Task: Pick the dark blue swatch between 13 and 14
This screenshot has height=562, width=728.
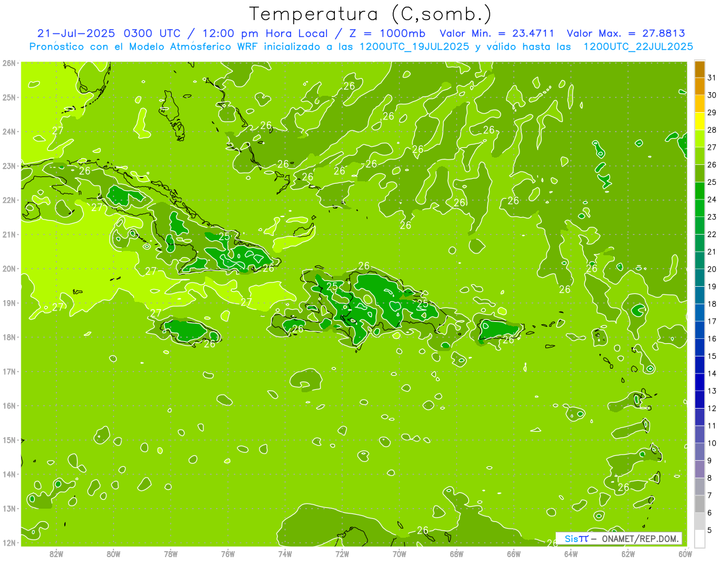Action: tap(699, 382)
